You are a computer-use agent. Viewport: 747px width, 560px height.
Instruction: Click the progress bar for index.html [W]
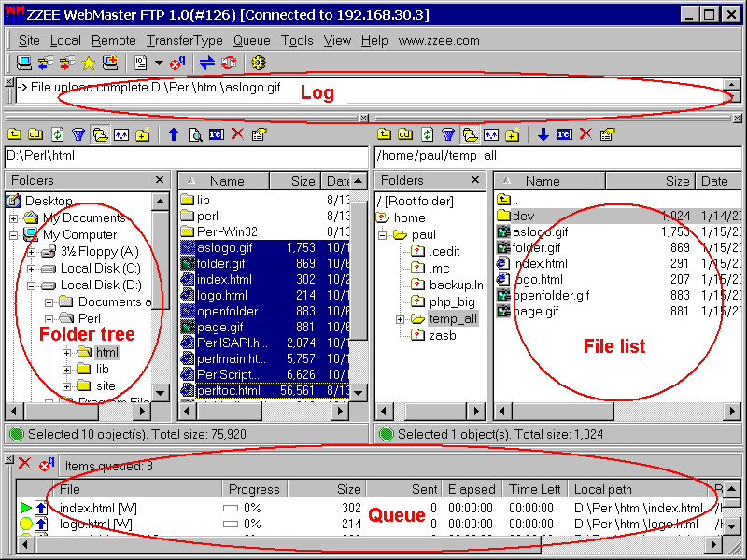[231, 509]
